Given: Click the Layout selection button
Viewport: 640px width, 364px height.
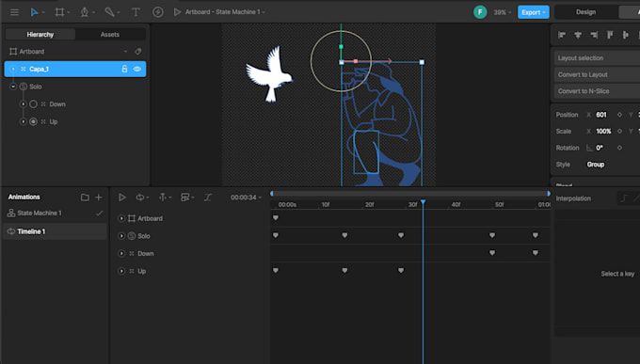Looking at the screenshot, I should 597,58.
